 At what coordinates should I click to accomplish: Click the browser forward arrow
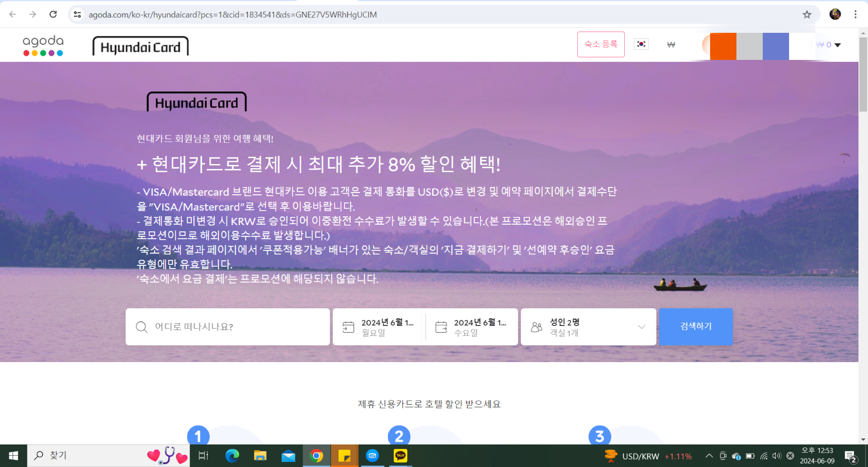click(x=33, y=14)
